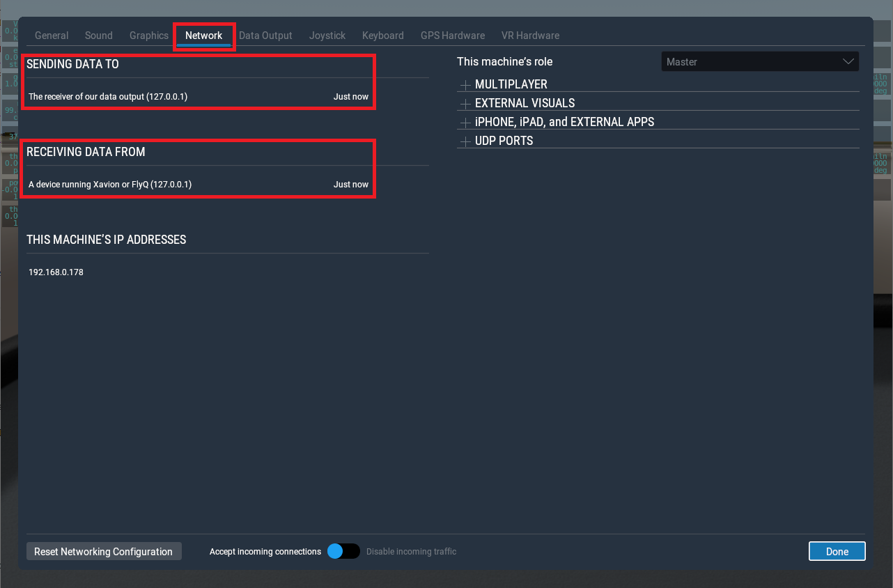Open the General settings tab
This screenshot has width=893, height=588.
[52, 36]
